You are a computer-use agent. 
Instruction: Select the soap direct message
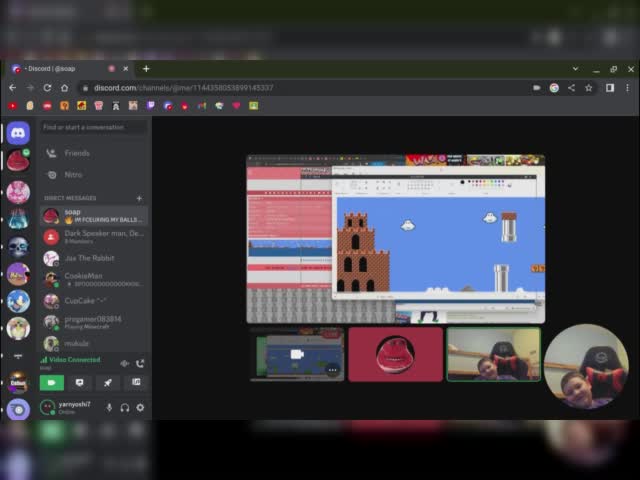coord(94,216)
